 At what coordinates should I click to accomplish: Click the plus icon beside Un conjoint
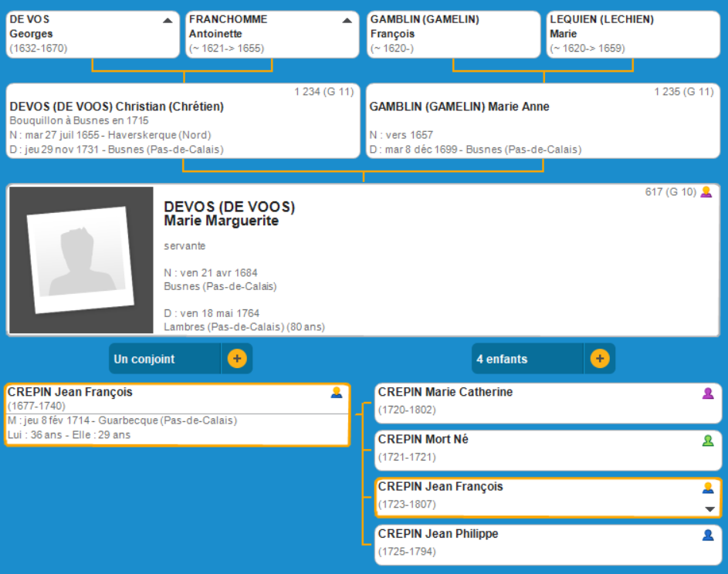pos(237,359)
